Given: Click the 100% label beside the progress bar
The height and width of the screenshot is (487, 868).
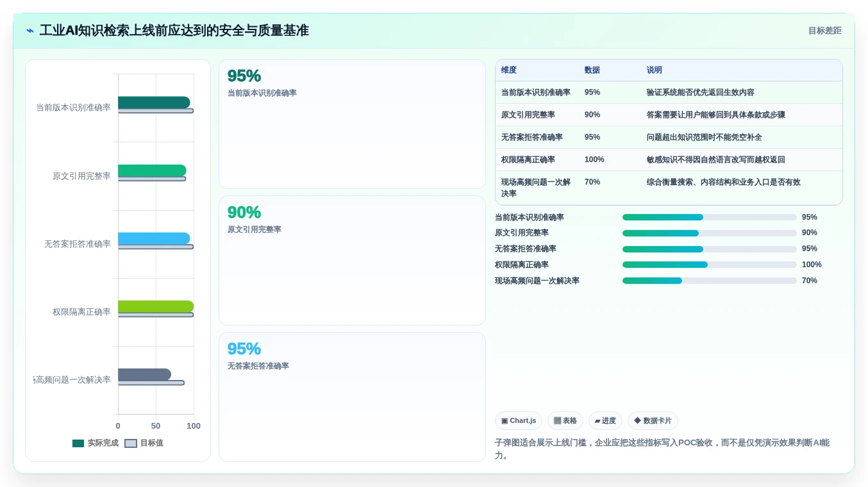Looking at the screenshot, I should [x=812, y=265].
